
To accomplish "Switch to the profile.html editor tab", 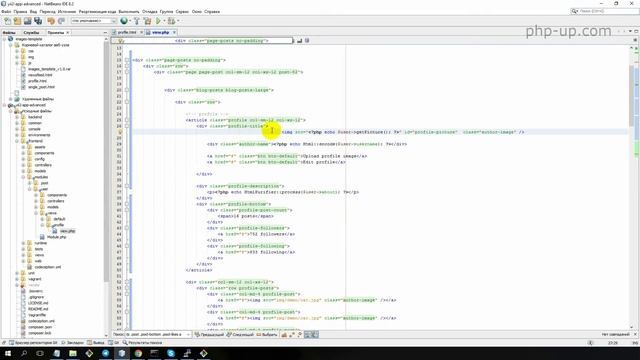I will click(127, 32).
